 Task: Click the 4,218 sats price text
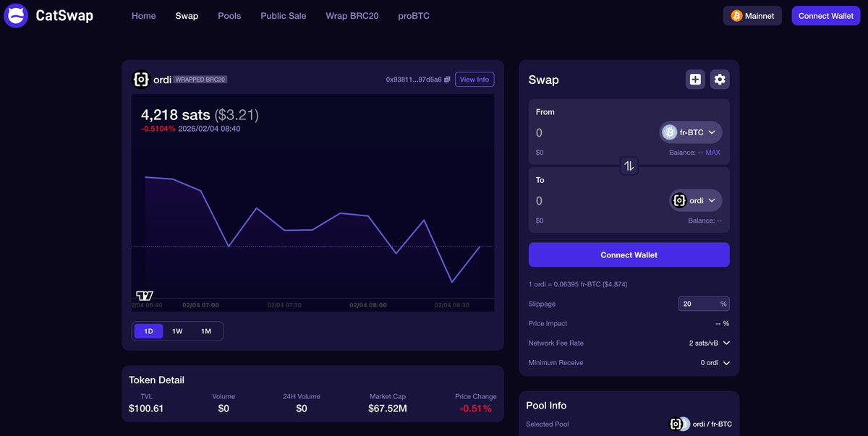click(x=176, y=114)
